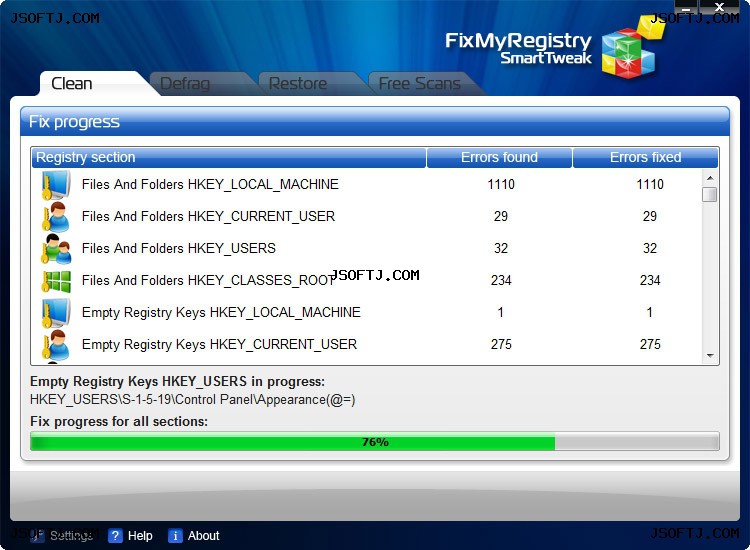The height and width of the screenshot is (550, 750).
Task: Click the 29 errors found value
Action: [501, 217]
